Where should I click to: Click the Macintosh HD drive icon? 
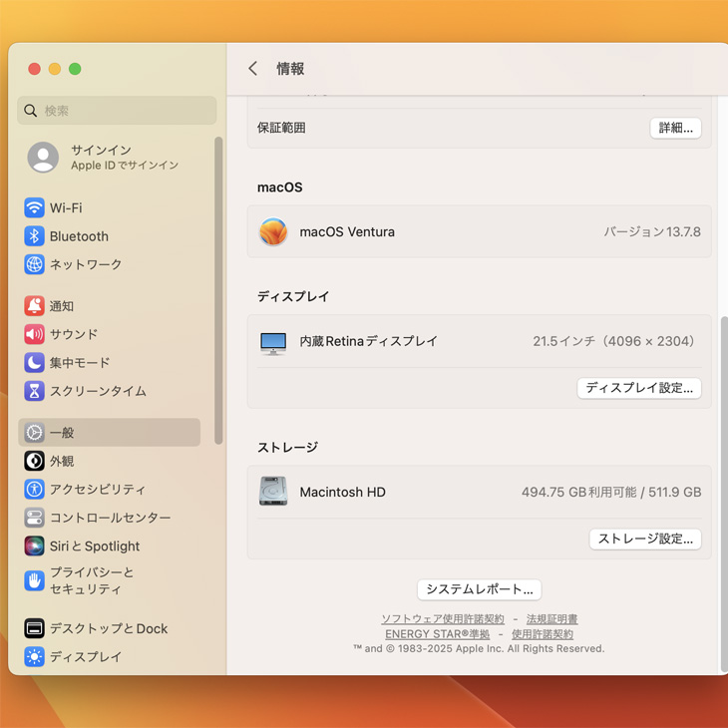273,492
